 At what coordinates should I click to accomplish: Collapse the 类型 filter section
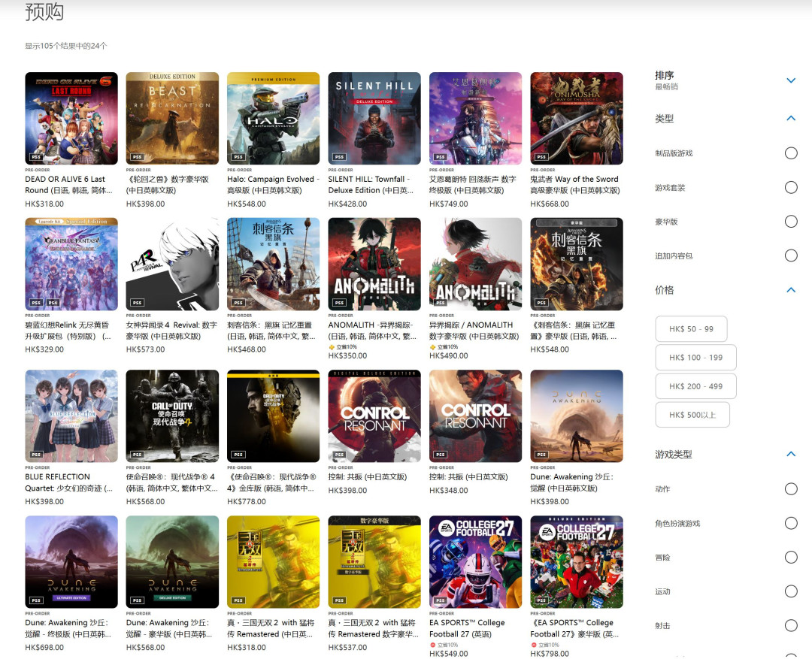coord(791,118)
